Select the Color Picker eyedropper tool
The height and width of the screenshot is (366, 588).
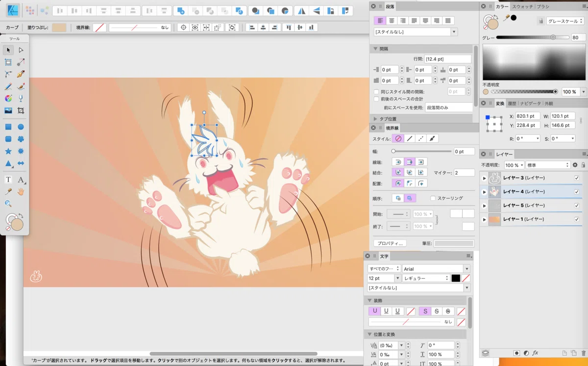[8, 191]
